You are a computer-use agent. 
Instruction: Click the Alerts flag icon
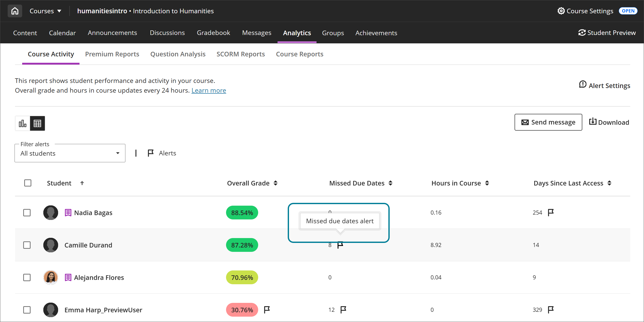click(x=150, y=153)
